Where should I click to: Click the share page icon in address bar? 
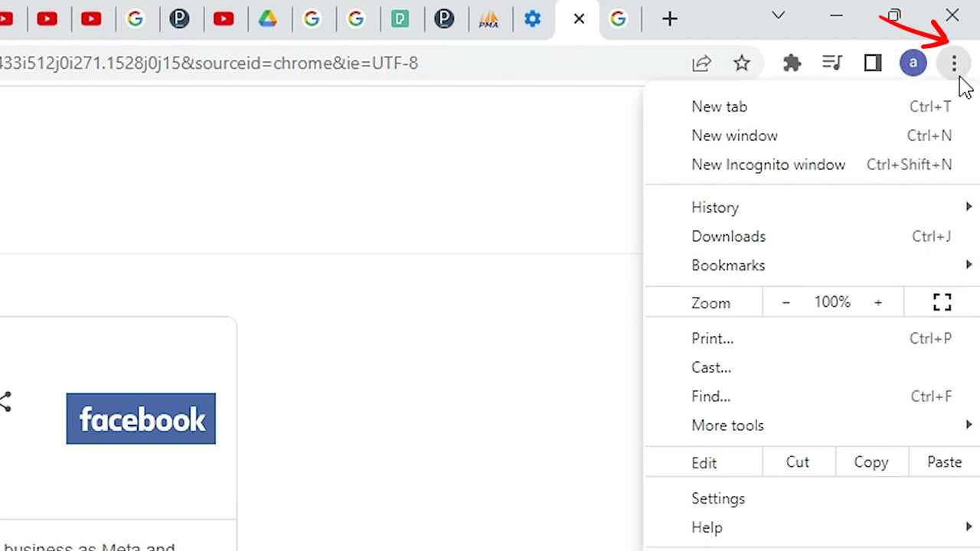click(701, 64)
